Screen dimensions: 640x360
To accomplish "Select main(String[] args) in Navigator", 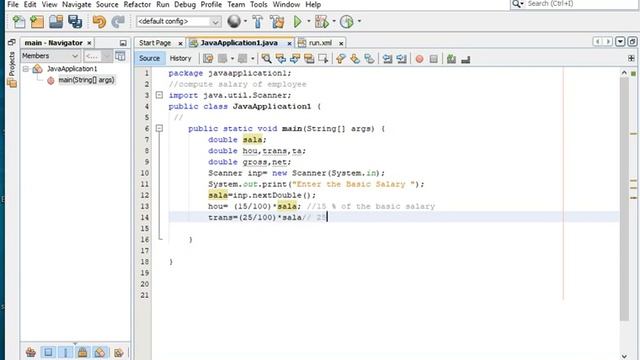I will click(86, 80).
